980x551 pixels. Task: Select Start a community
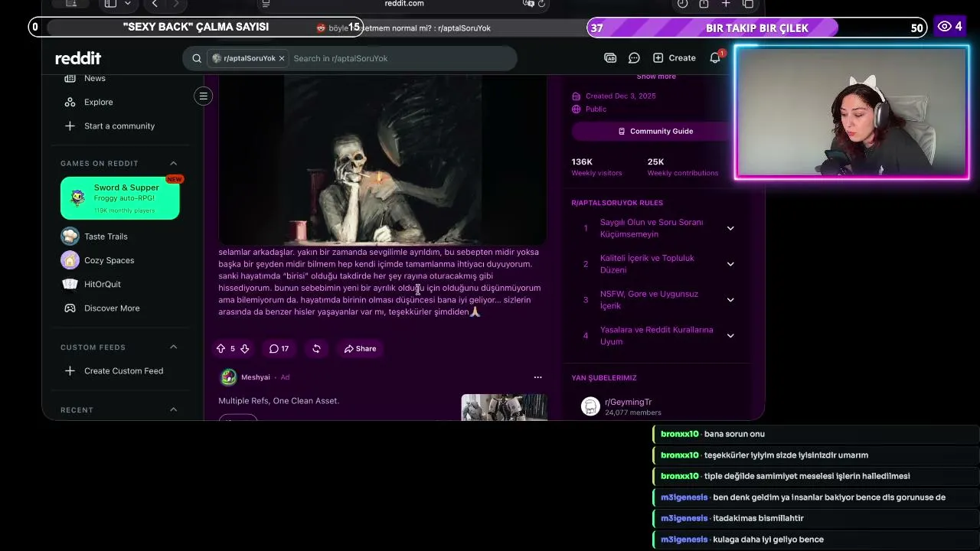(119, 126)
